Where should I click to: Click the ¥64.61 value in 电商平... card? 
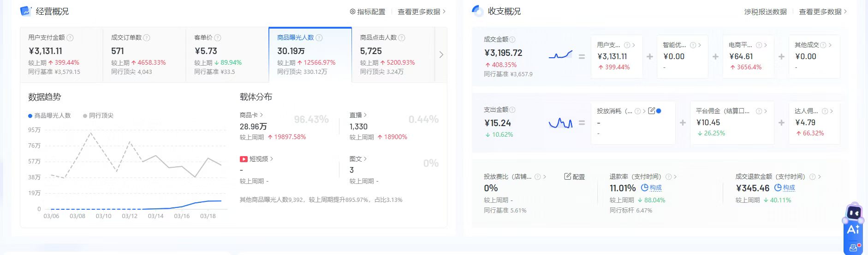point(741,56)
